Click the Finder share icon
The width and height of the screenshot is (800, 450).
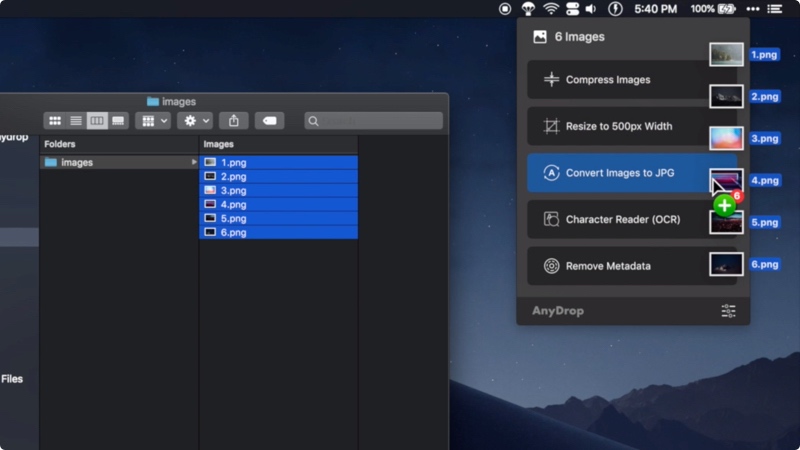point(233,121)
